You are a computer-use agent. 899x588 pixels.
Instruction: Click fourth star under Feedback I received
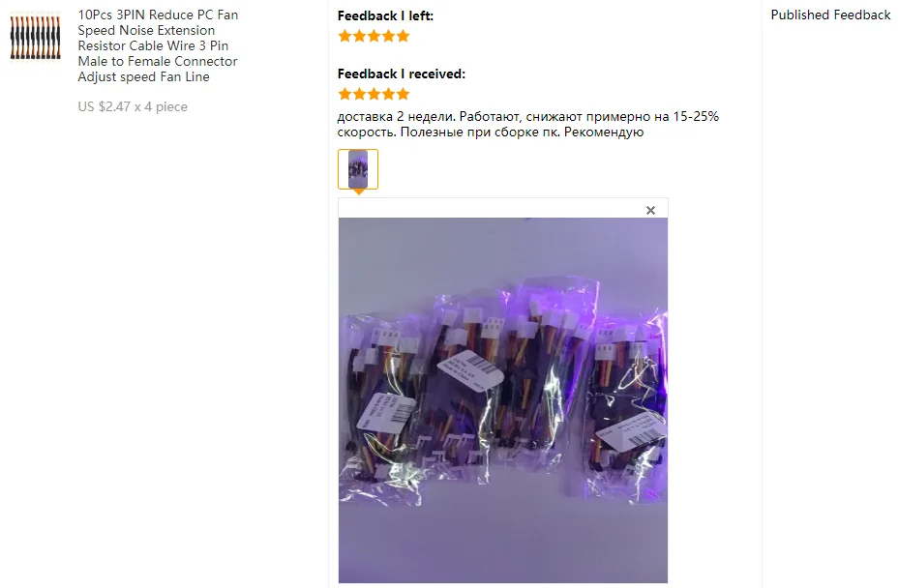389,94
